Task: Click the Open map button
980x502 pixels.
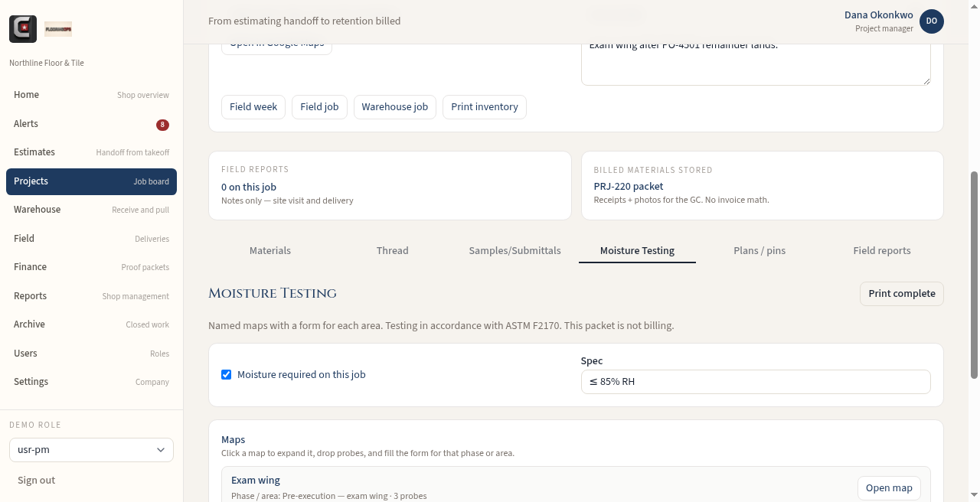Action: pyautogui.click(x=889, y=488)
